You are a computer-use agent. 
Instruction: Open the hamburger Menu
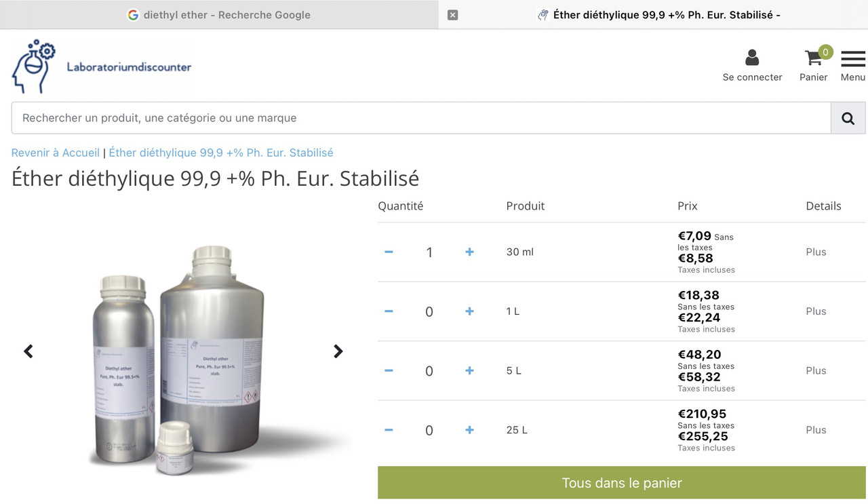[x=852, y=65]
